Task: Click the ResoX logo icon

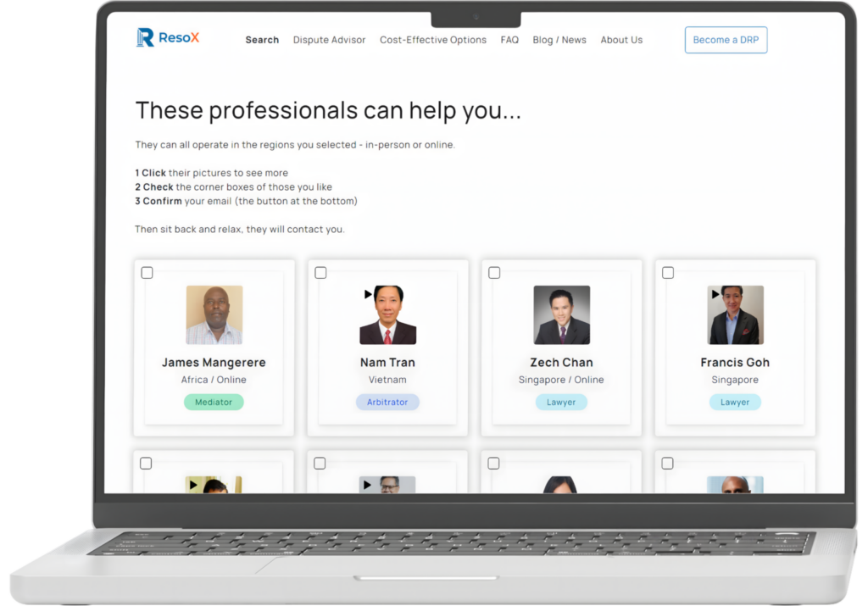Action: point(146,37)
